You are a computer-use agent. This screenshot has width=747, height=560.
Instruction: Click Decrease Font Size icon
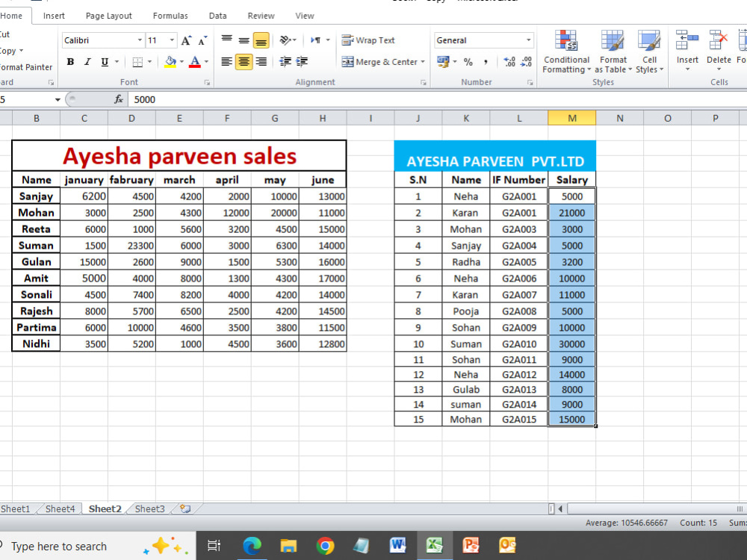coord(203,40)
